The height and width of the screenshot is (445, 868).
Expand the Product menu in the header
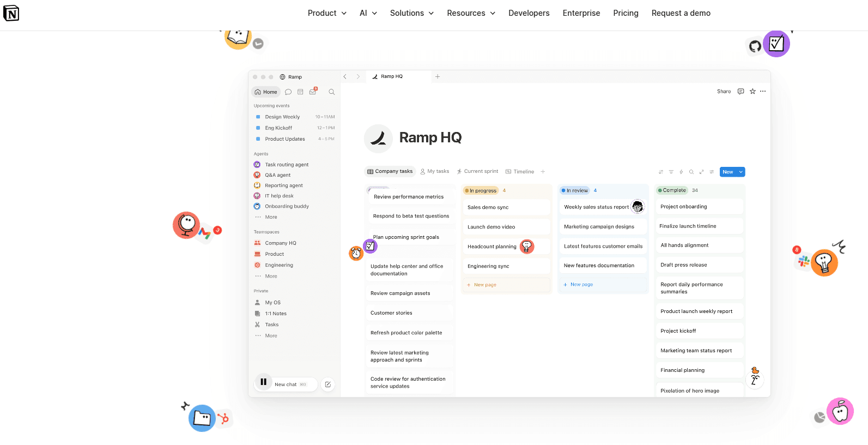coord(327,13)
